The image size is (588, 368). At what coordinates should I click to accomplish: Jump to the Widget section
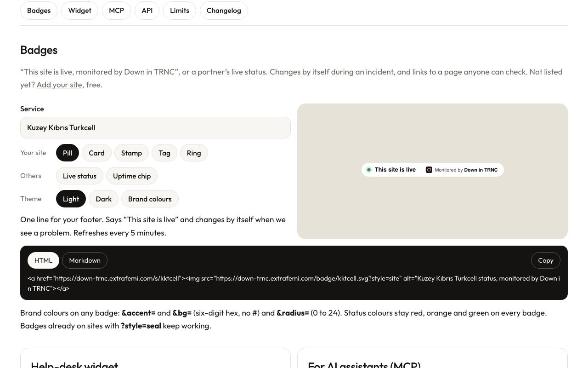[79, 11]
